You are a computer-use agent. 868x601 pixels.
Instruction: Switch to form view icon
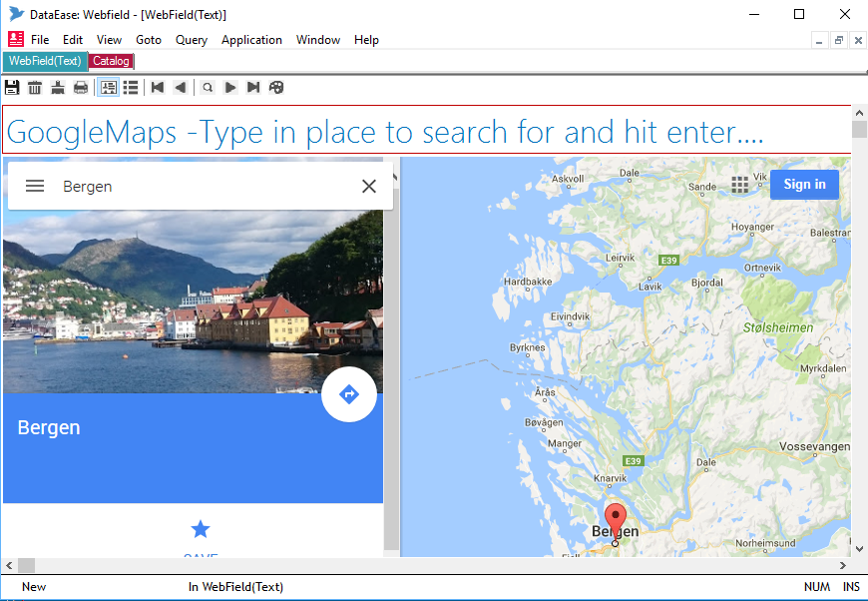[x=108, y=88]
